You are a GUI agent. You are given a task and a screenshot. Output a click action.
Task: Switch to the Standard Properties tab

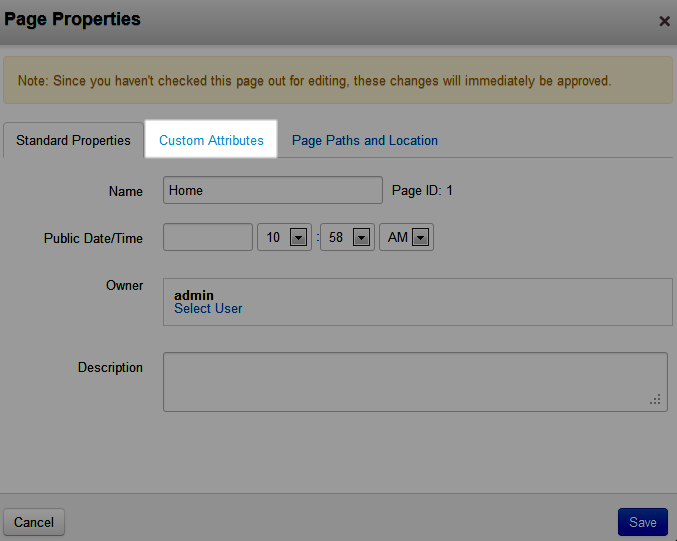point(73,140)
